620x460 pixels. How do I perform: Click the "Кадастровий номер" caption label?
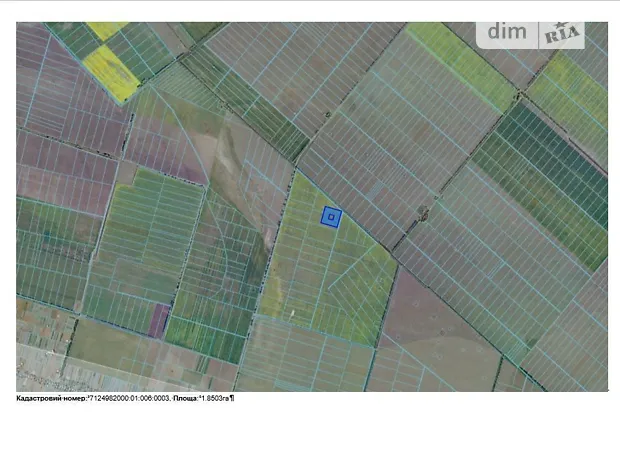click(50, 398)
